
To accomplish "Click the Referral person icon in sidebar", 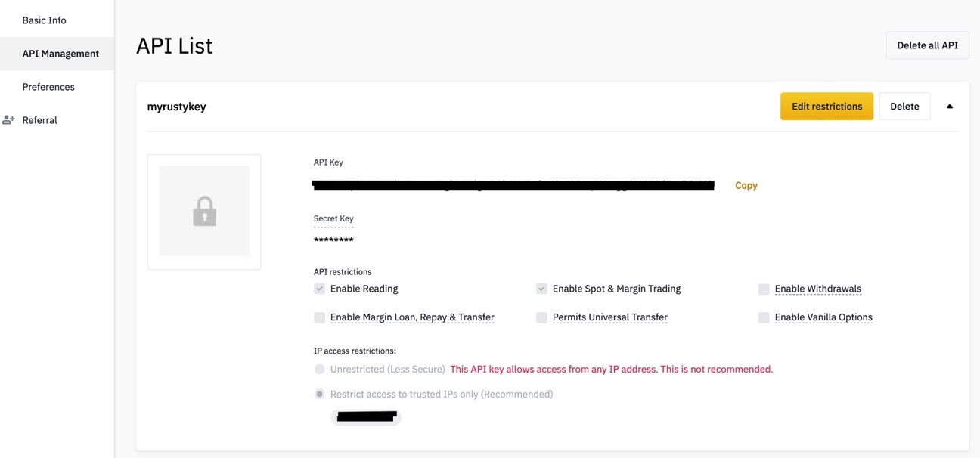I will click(8, 120).
